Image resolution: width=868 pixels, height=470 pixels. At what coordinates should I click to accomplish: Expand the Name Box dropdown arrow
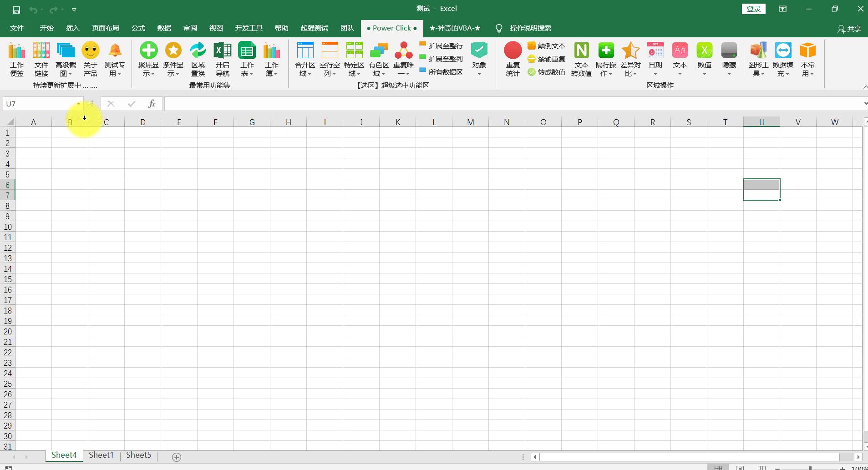click(78, 104)
